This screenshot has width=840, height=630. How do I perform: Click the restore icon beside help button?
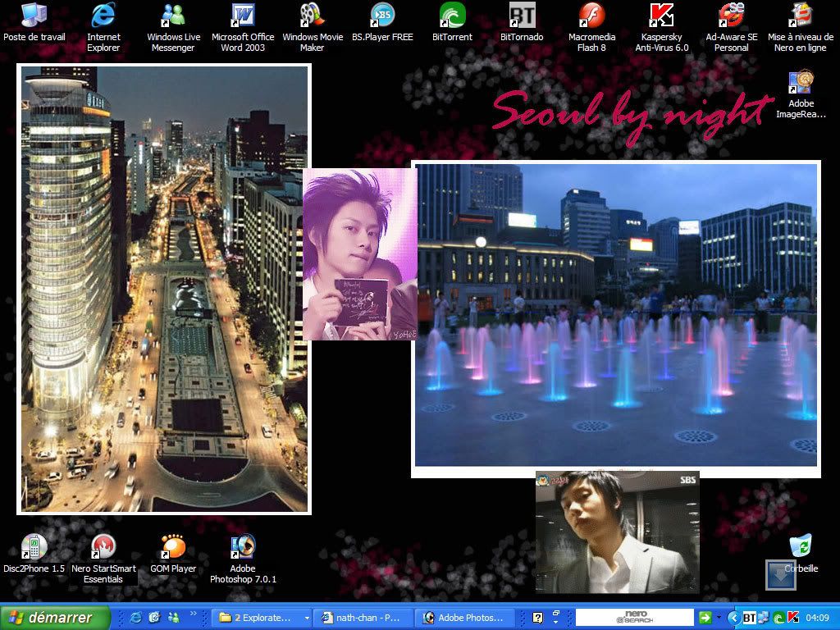(x=556, y=614)
